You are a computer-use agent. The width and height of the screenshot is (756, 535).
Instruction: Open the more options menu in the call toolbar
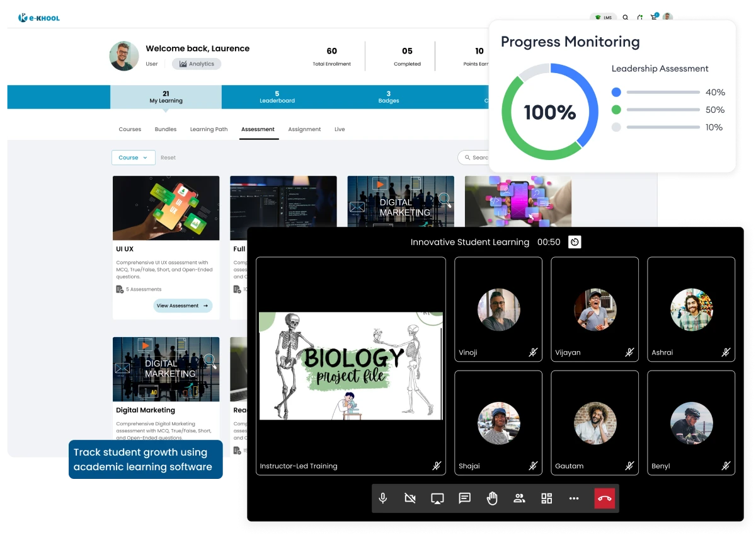tap(574, 498)
